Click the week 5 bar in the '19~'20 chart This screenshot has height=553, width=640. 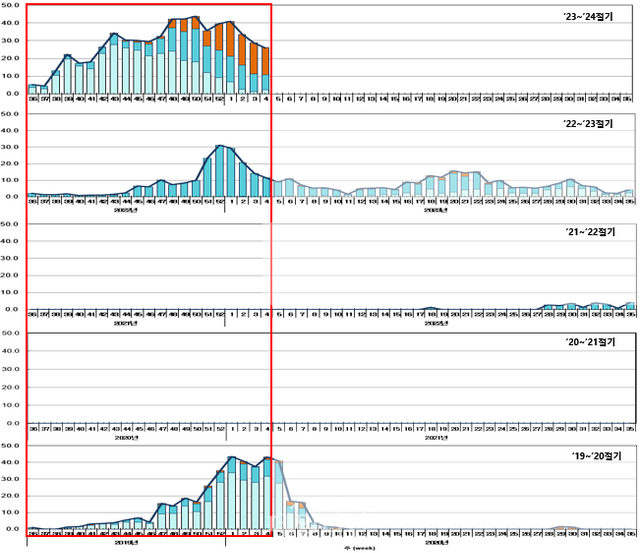point(278,496)
